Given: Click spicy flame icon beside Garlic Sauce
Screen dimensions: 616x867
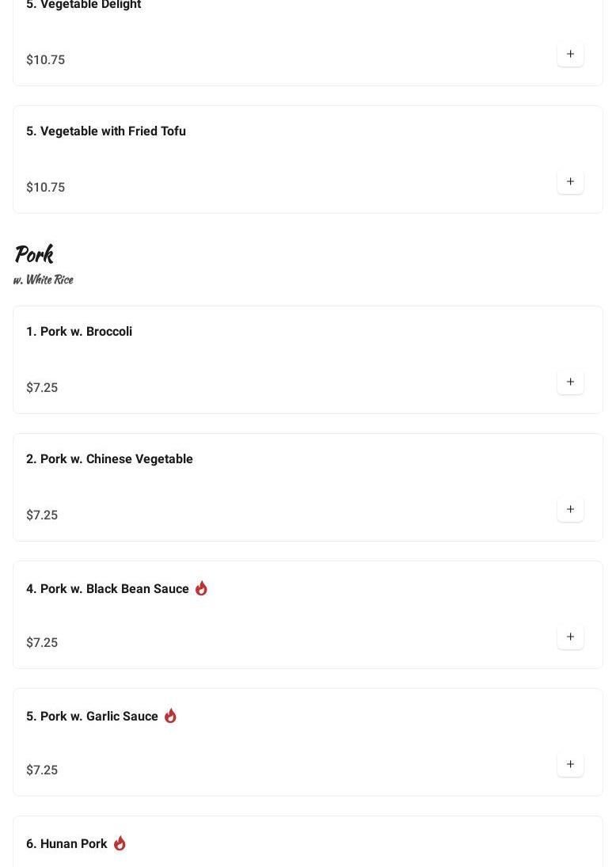Looking at the screenshot, I should 170,716.
